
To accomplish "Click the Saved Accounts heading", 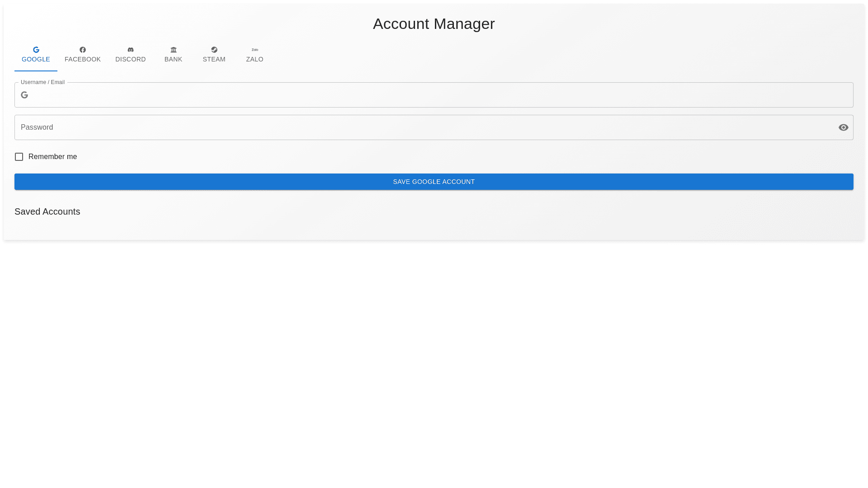I will coord(47,211).
